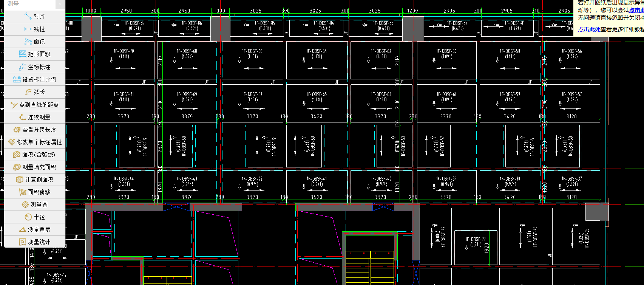Click slab label 1F-DBSF-37
The width and height of the screenshot is (644, 285).
[572, 179]
